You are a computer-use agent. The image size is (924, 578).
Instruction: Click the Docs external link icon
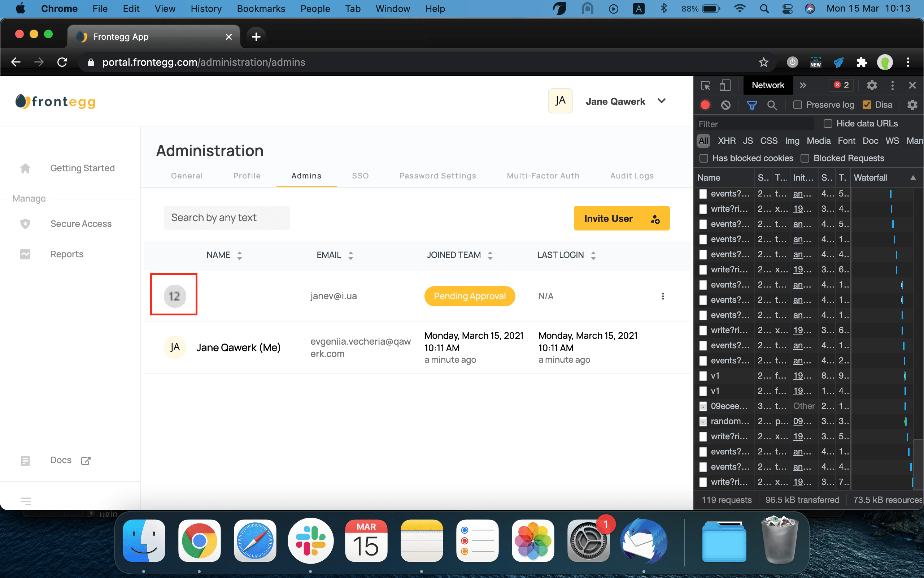pyautogui.click(x=86, y=461)
